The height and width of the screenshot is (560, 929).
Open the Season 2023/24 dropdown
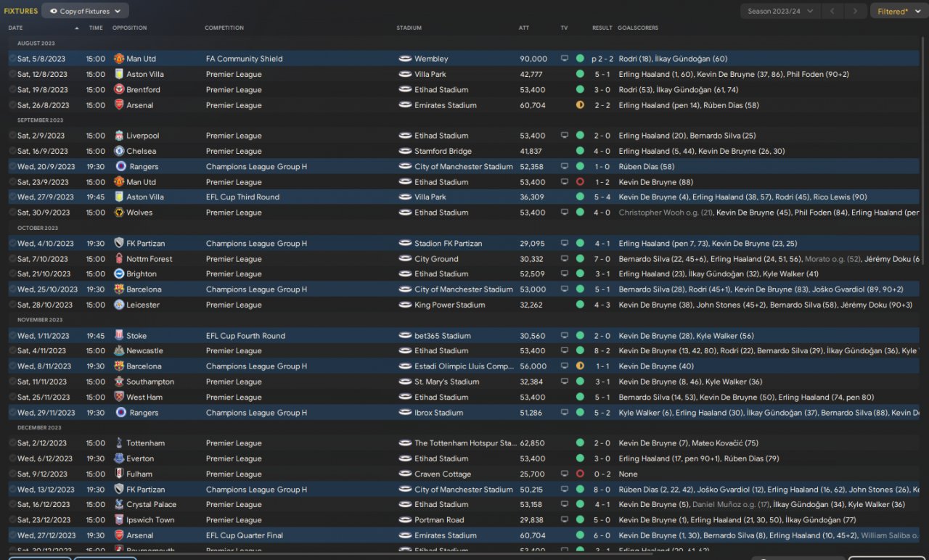pyautogui.click(x=780, y=11)
